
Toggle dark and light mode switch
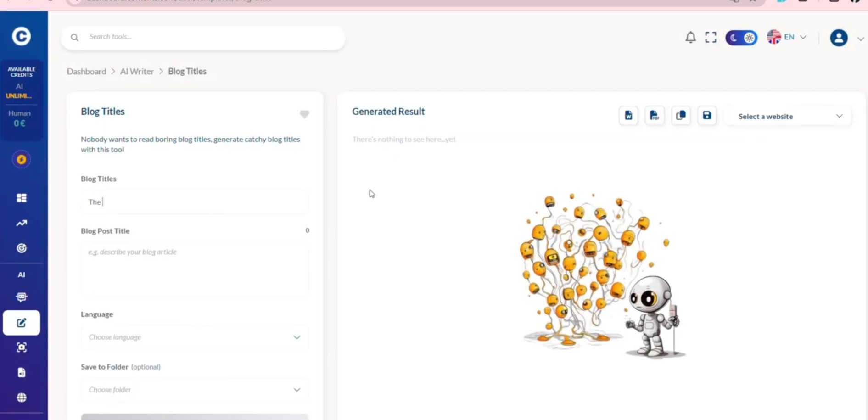click(x=741, y=38)
